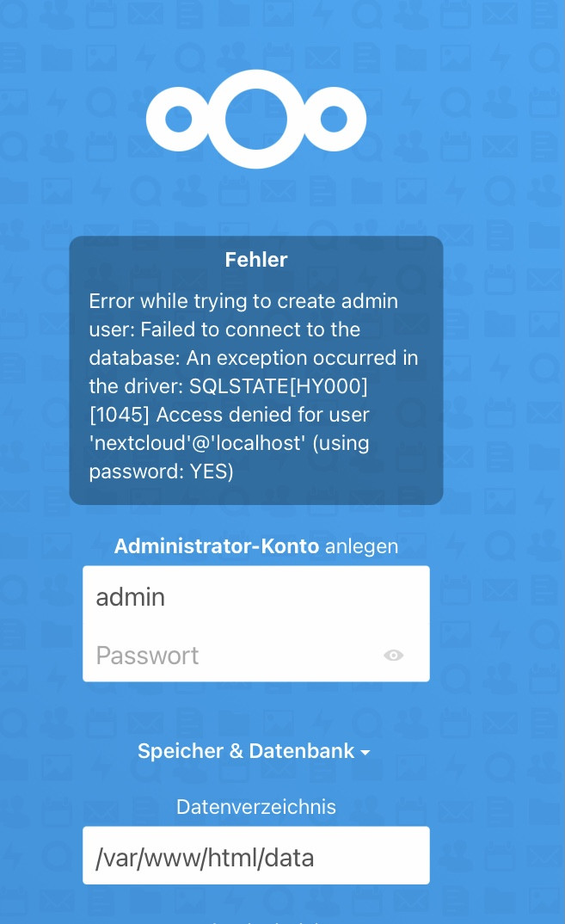Click "password: YES)" text in error
Screen dimensions: 565x924
(162, 471)
